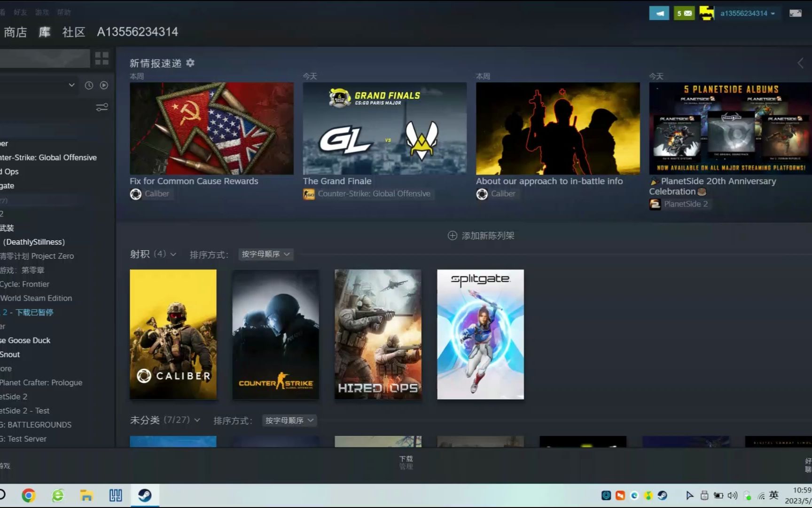This screenshot has width=812, height=508.
Task: Select BATTLEGROUNDS in game list
Action: tap(36, 425)
